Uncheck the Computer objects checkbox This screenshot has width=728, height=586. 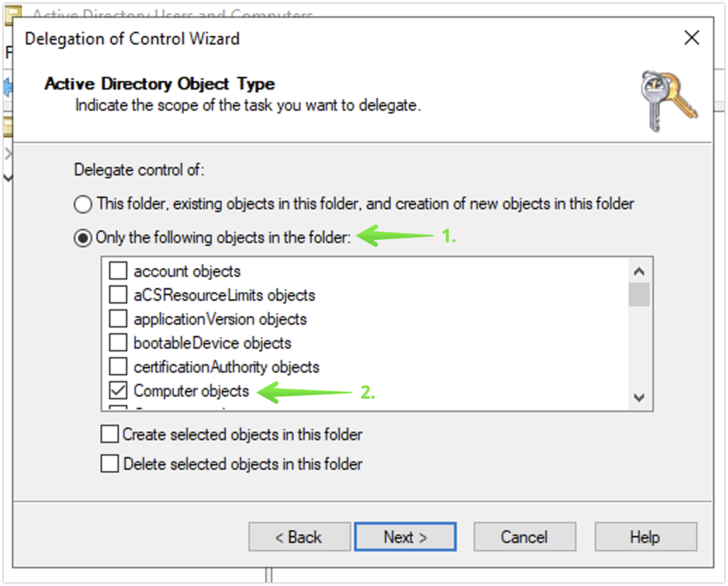tap(118, 391)
